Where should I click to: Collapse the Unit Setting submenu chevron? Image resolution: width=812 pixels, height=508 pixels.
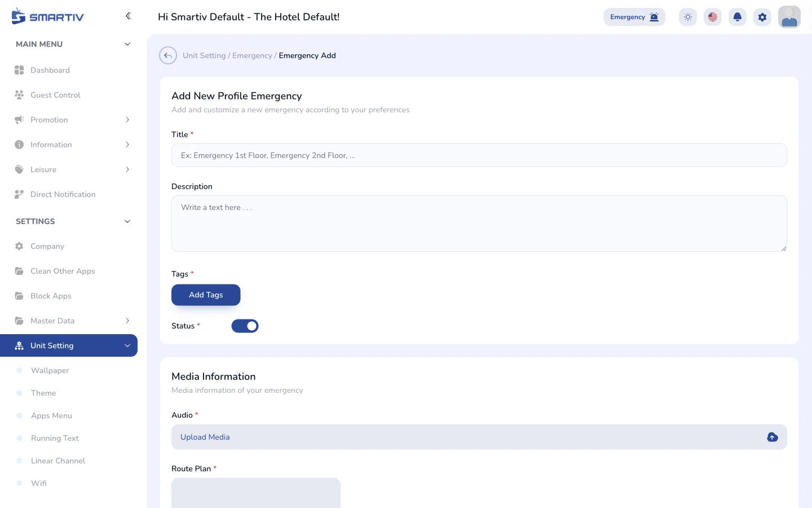[127, 345]
